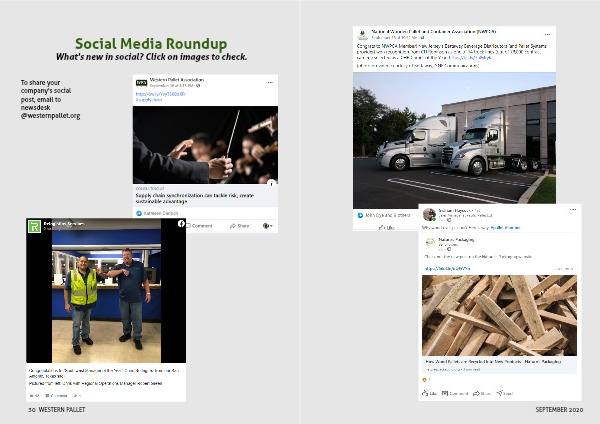Image resolution: width=600 pixels, height=424 pixels.
Task: Click the info icon on the orchestra conductor image
Action: pyautogui.click(x=272, y=183)
